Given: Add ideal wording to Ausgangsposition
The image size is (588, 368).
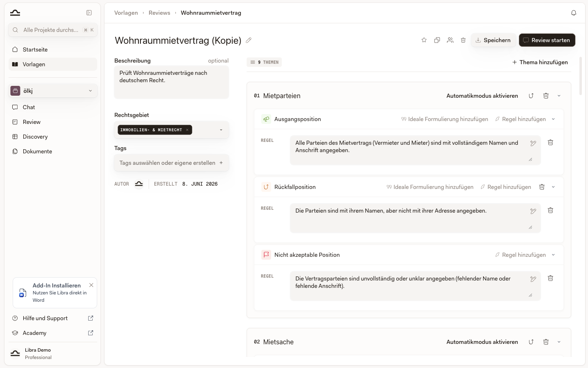Looking at the screenshot, I should (x=445, y=119).
